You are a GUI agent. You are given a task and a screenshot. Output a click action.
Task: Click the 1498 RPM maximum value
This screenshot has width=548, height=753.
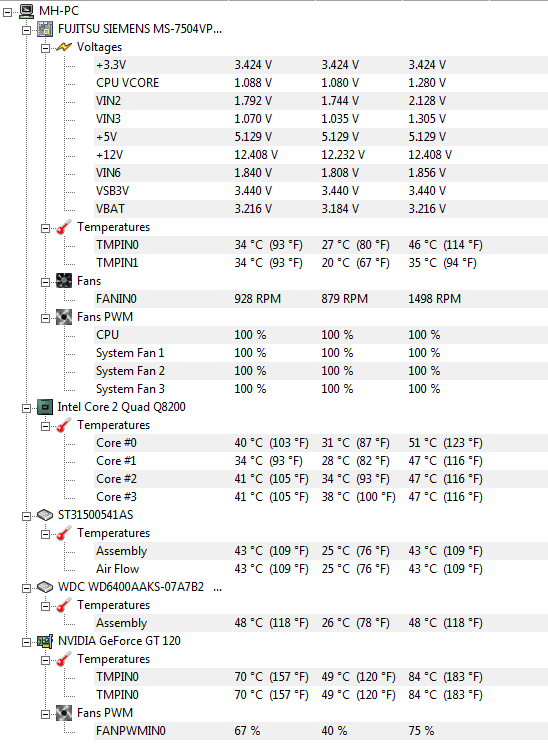coord(434,299)
